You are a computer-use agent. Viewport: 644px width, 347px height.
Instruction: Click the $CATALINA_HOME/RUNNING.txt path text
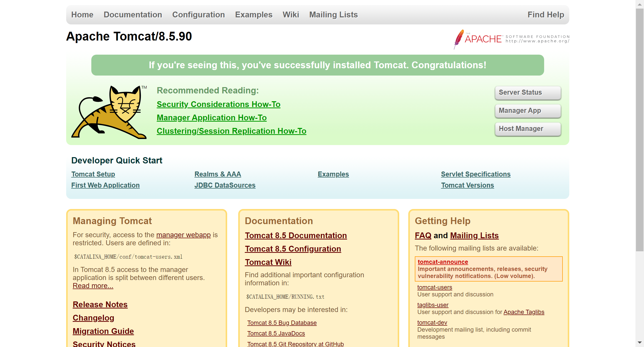click(285, 297)
